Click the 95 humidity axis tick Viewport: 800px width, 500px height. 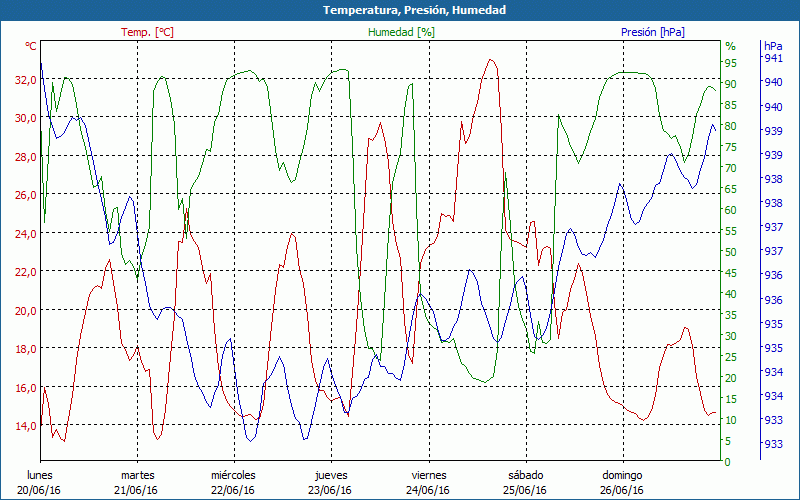click(731, 63)
